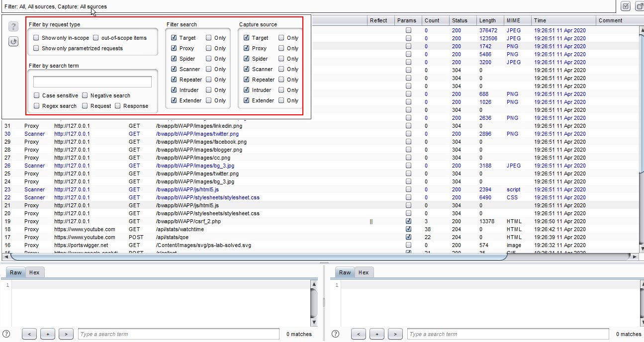Click table vertical scrollbar up arrow
Screen dimensions: 644x342
[641, 30]
